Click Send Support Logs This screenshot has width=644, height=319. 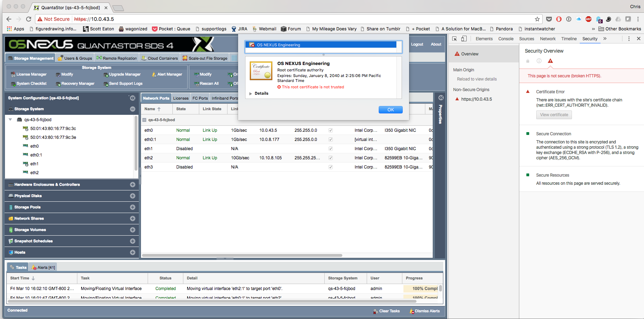[x=123, y=84]
